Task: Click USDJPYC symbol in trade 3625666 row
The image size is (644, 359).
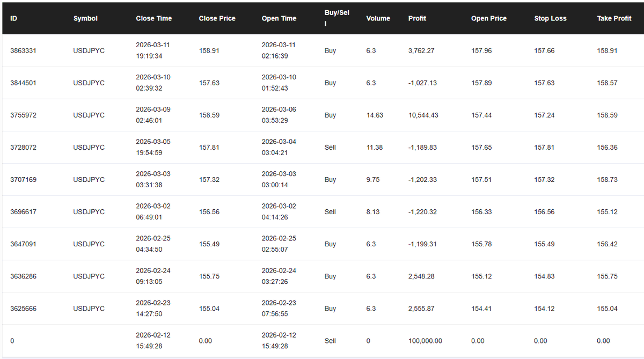Action: point(89,308)
